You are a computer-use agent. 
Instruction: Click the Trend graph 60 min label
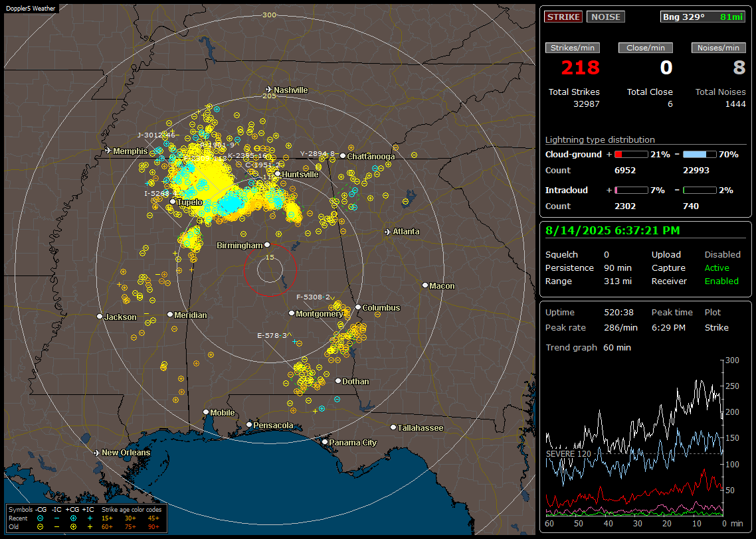coord(588,347)
